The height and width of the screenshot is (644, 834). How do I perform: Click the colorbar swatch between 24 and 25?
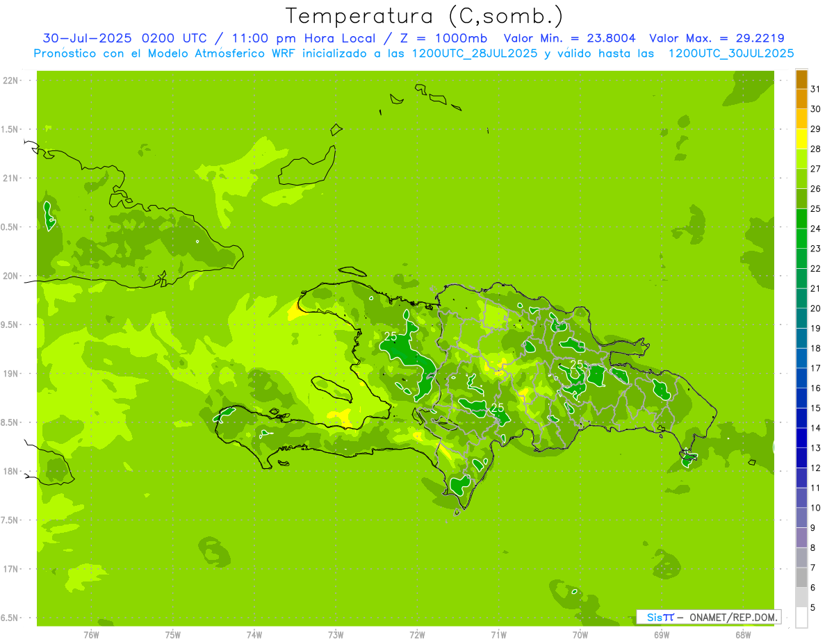[801, 219]
